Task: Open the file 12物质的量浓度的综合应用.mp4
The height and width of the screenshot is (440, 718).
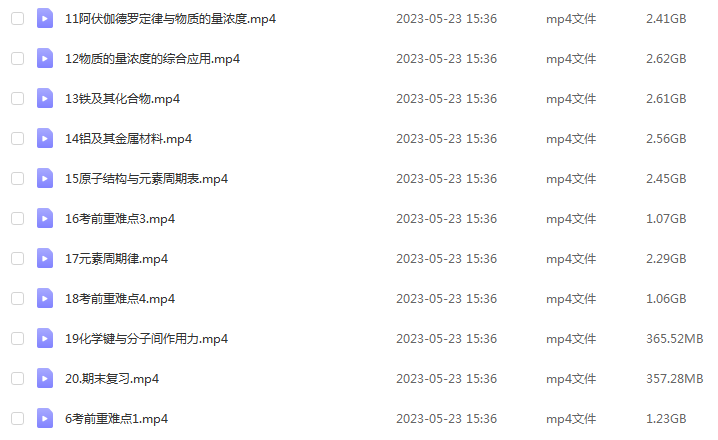Action: [152, 59]
